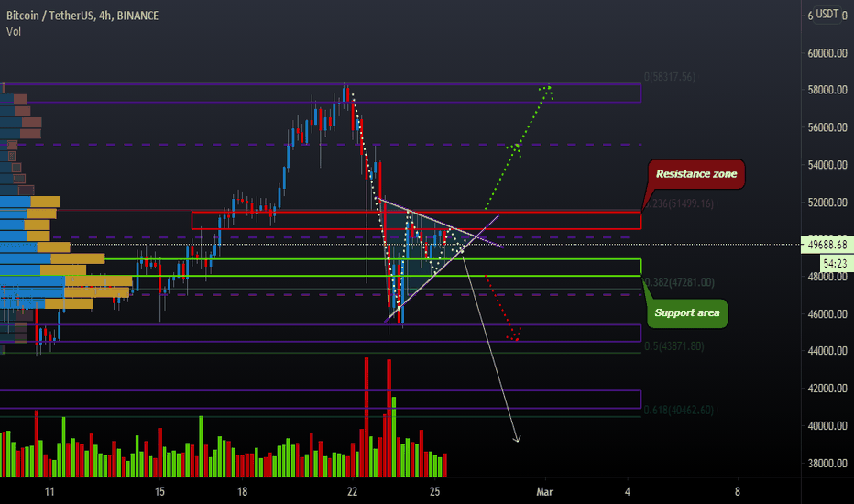Click the 54000.00 price axis label
This screenshot has height=504, width=854.
click(827, 165)
